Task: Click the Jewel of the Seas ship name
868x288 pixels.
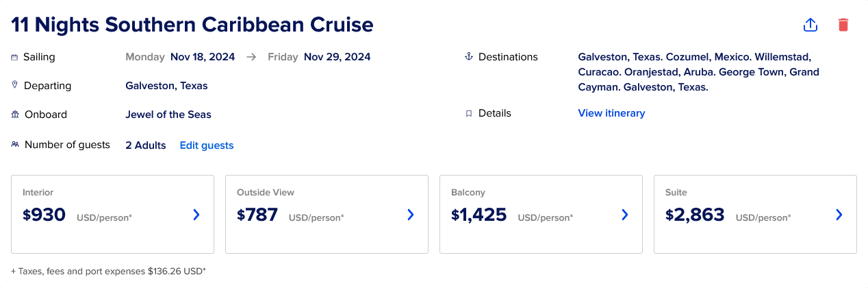Action: click(168, 115)
